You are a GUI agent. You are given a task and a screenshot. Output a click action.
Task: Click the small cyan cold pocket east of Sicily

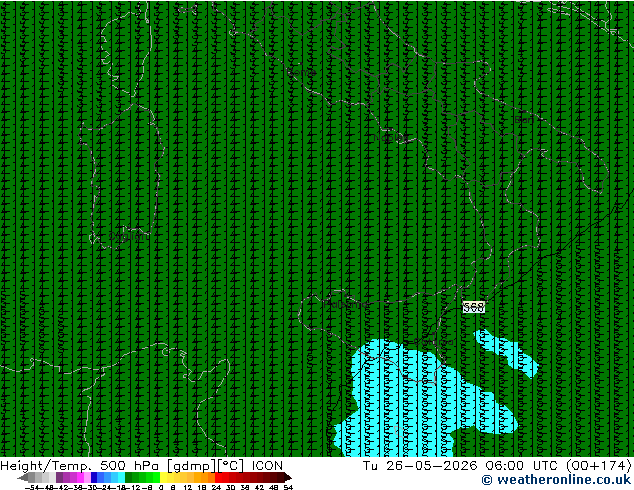pyautogui.click(x=507, y=353)
